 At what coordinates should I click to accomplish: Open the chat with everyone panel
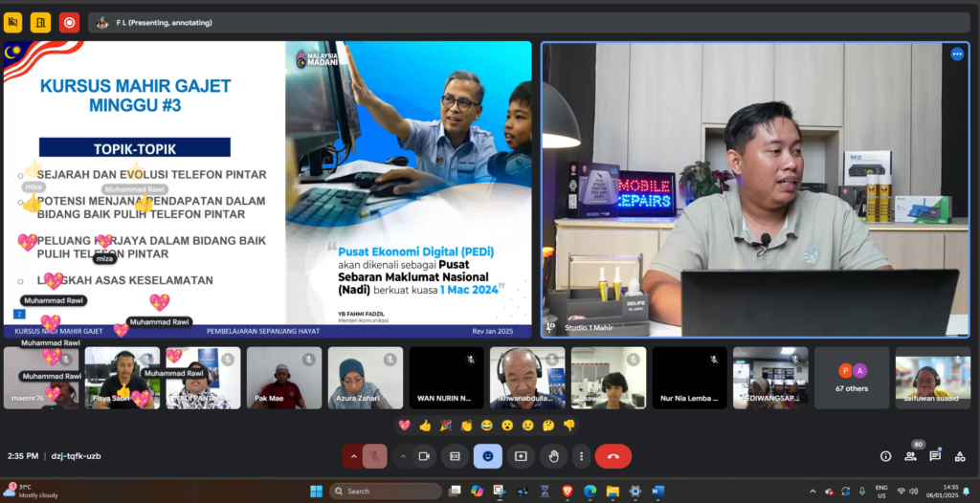[x=935, y=456]
